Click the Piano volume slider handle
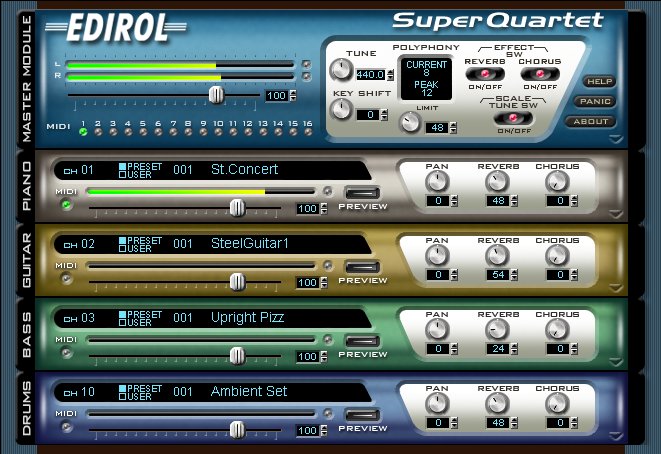The height and width of the screenshot is (454, 661). click(237, 208)
